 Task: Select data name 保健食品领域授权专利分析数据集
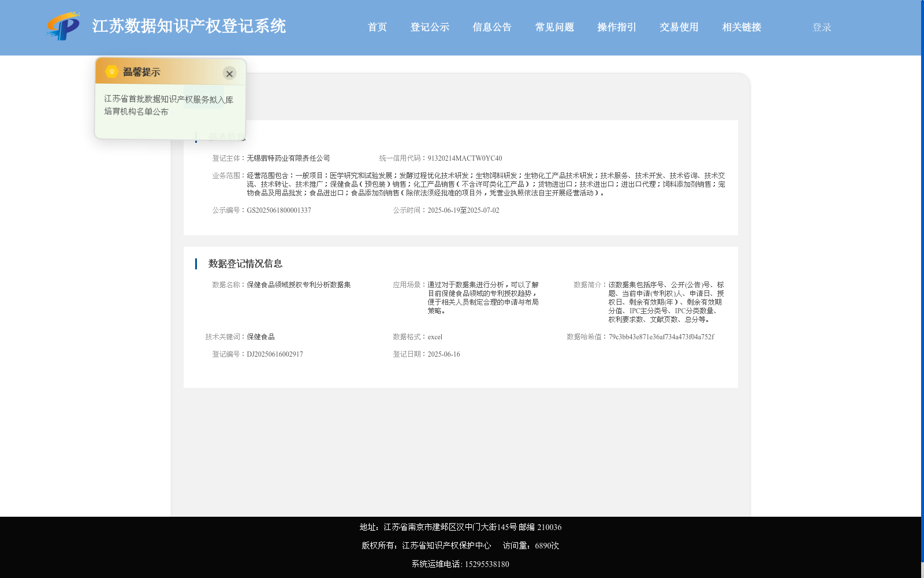[x=299, y=285]
